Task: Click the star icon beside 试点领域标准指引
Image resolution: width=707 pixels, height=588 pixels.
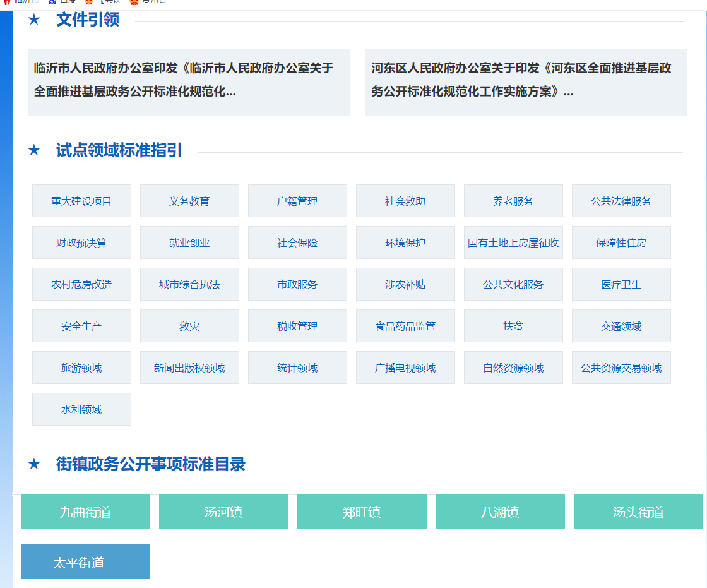Action: 34,150
